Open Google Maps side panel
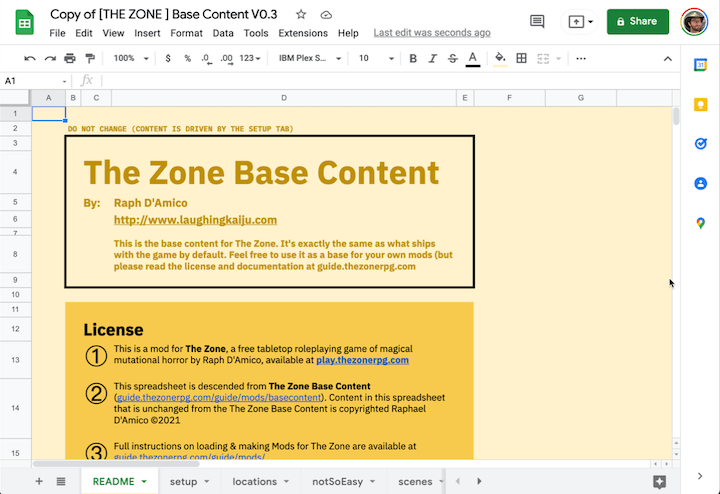Viewport: 720px width, 494px height. pyautogui.click(x=700, y=223)
